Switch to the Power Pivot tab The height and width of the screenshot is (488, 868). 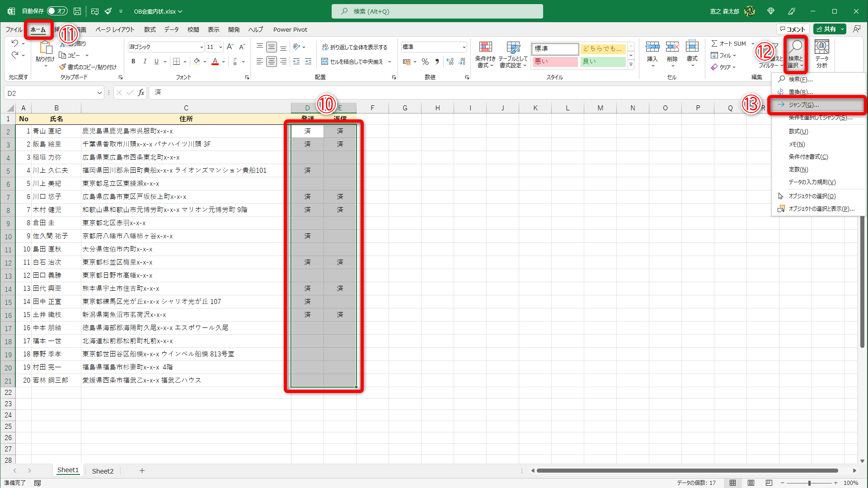point(290,29)
